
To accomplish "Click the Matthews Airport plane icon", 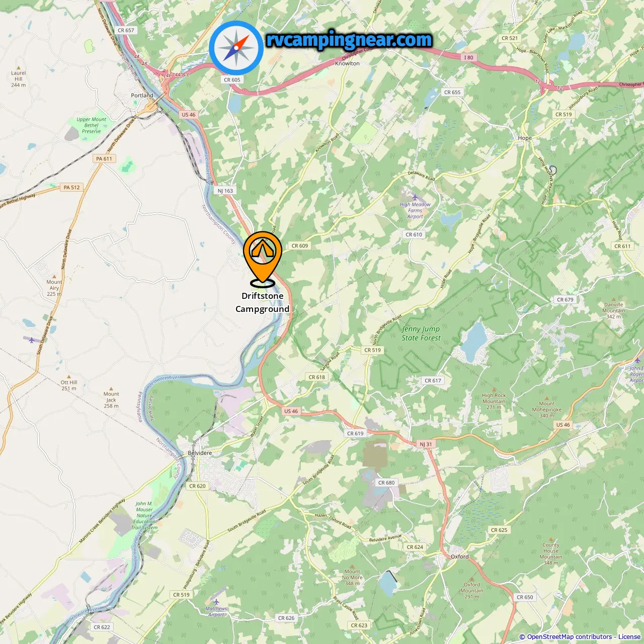I will point(216,602).
